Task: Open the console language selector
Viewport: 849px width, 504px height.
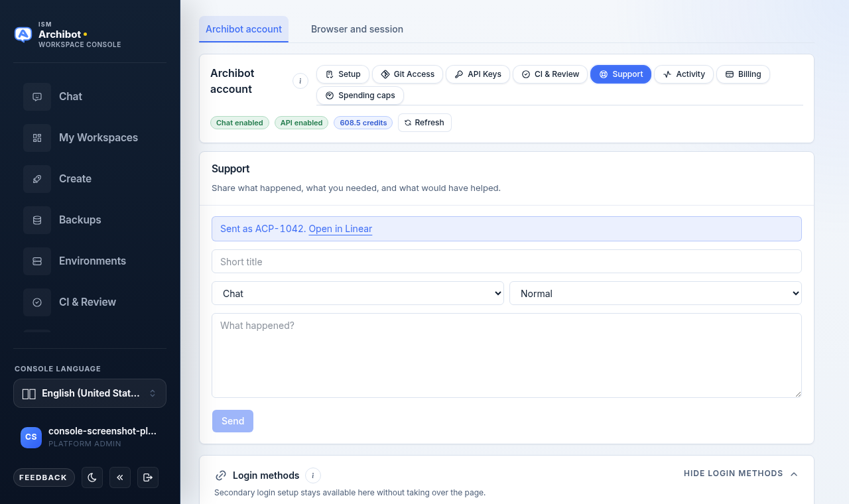Action: (90, 393)
